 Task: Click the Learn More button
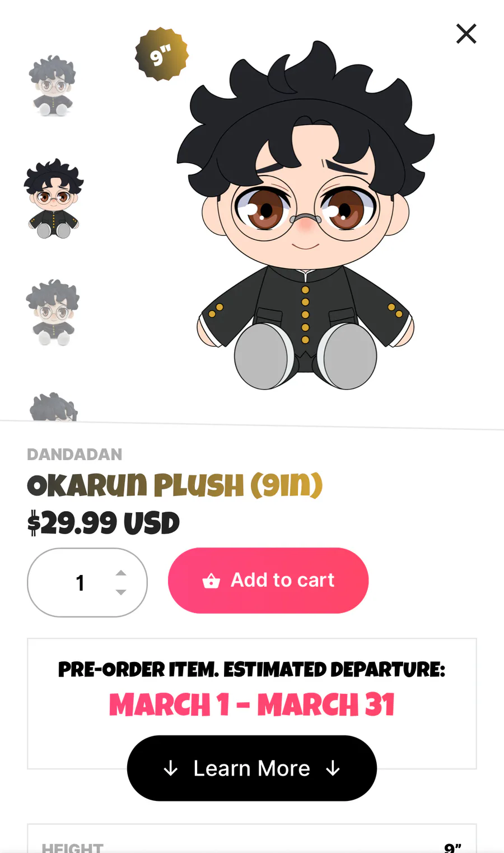coord(252,768)
